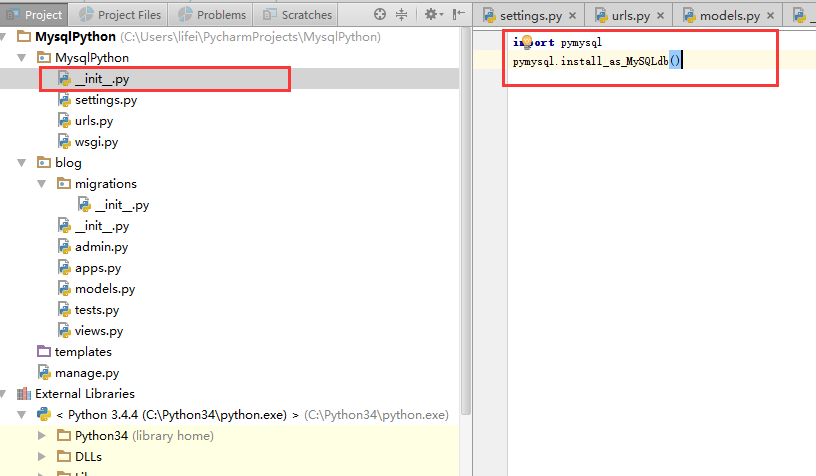Click the templates folder icon
The image size is (816, 476).
tap(44, 351)
